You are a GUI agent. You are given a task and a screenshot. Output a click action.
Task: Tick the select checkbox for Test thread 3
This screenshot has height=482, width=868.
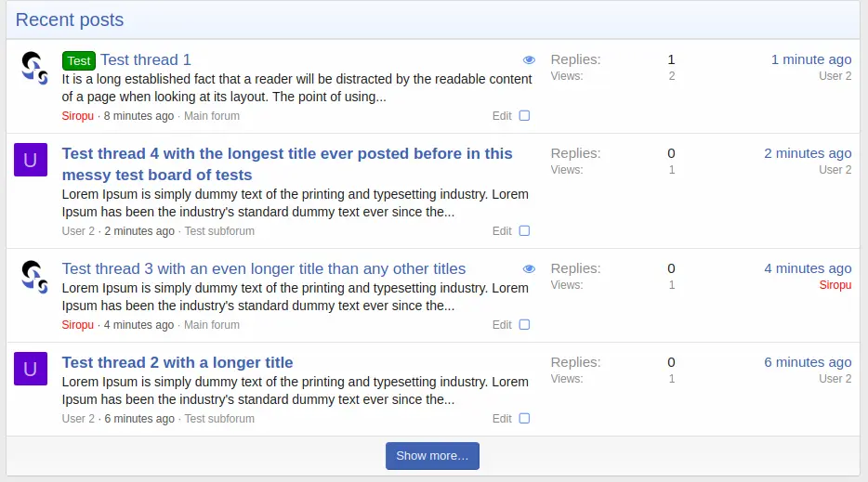524,325
